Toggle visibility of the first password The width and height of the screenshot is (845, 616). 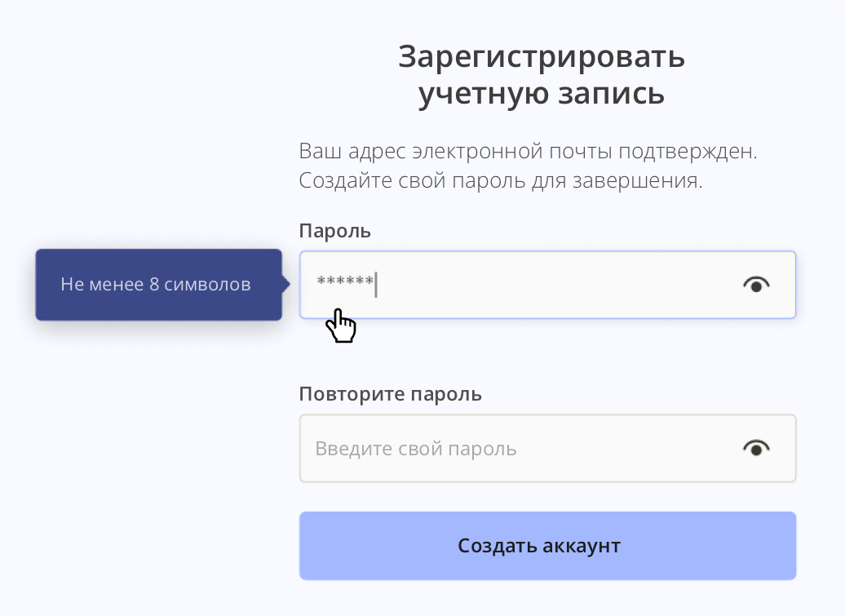click(x=756, y=285)
